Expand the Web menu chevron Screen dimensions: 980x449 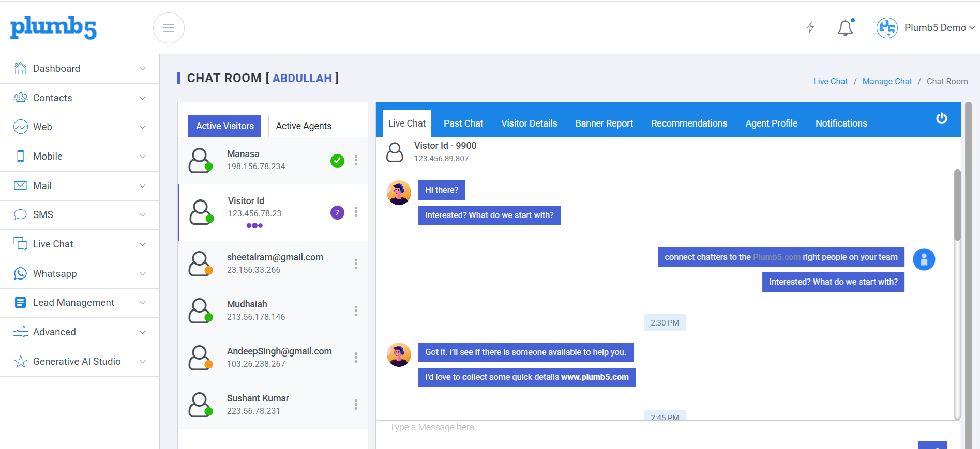point(143,127)
